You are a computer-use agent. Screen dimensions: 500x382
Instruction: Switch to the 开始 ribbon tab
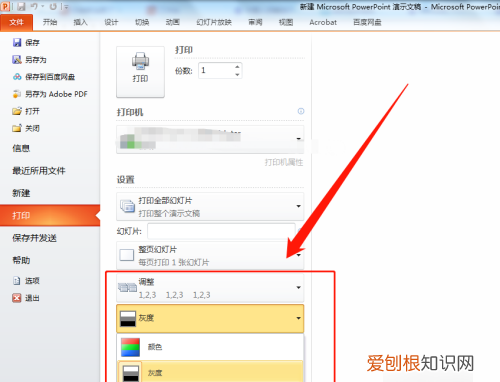click(50, 22)
